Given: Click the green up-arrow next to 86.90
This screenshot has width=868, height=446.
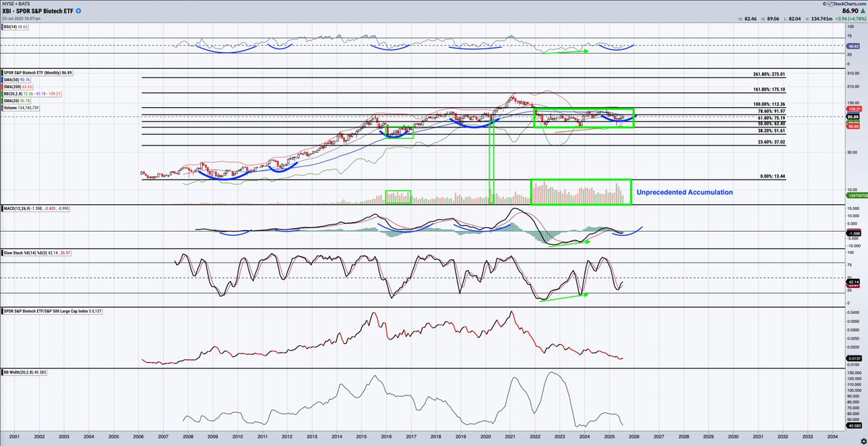Looking at the screenshot, I should pyautogui.click(x=862, y=11).
